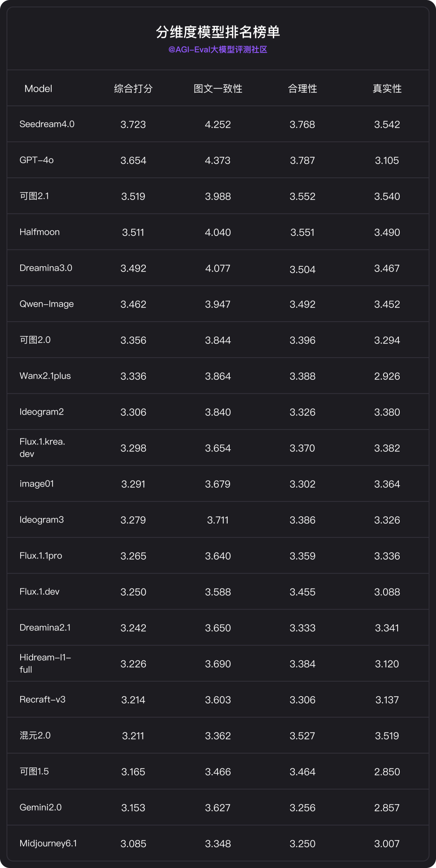436x868 pixels.
Task: Click the Midjourney6.1 model name
Action: tap(48, 843)
